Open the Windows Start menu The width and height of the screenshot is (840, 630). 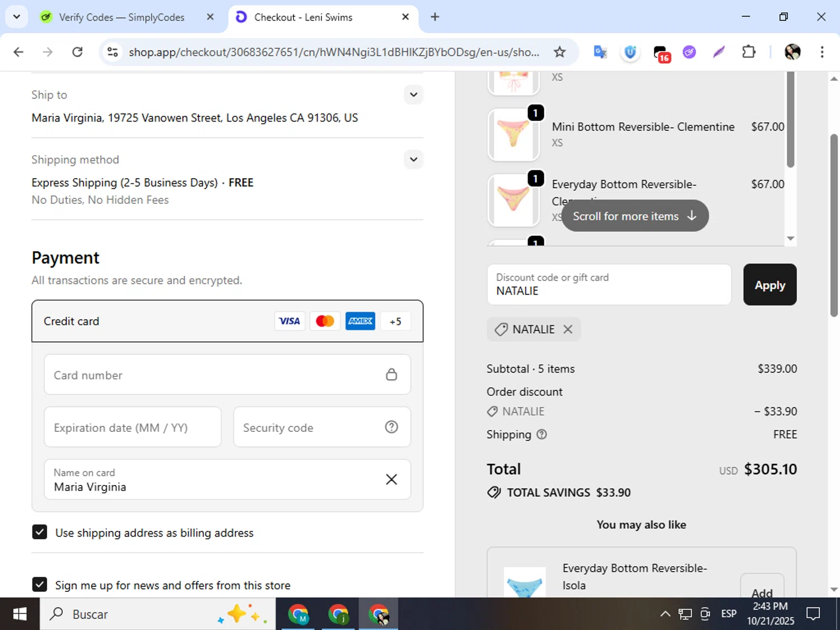(20, 614)
